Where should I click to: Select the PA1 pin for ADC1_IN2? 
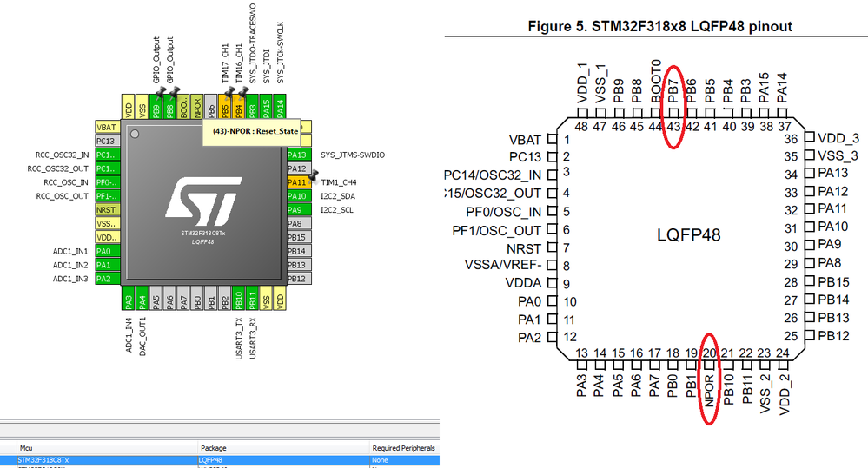108,265
